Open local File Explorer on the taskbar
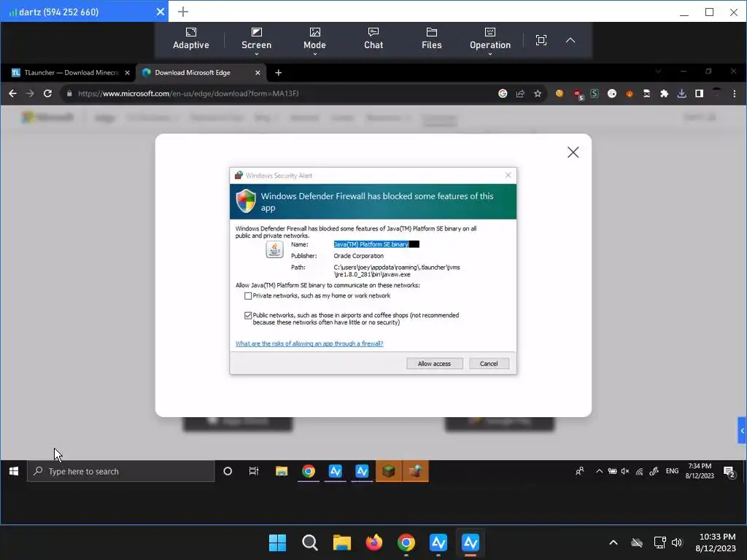The width and height of the screenshot is (747, 560). pos(341,542)
